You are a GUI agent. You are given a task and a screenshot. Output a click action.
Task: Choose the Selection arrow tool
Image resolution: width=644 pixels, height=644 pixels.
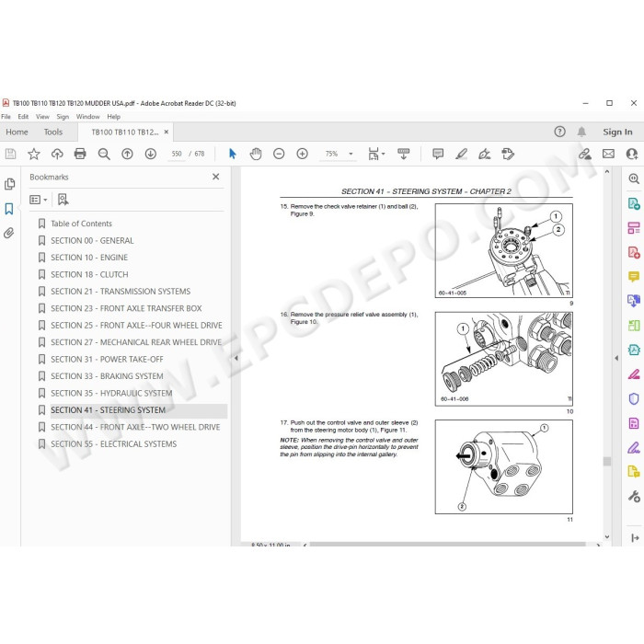tap(233, 154)
